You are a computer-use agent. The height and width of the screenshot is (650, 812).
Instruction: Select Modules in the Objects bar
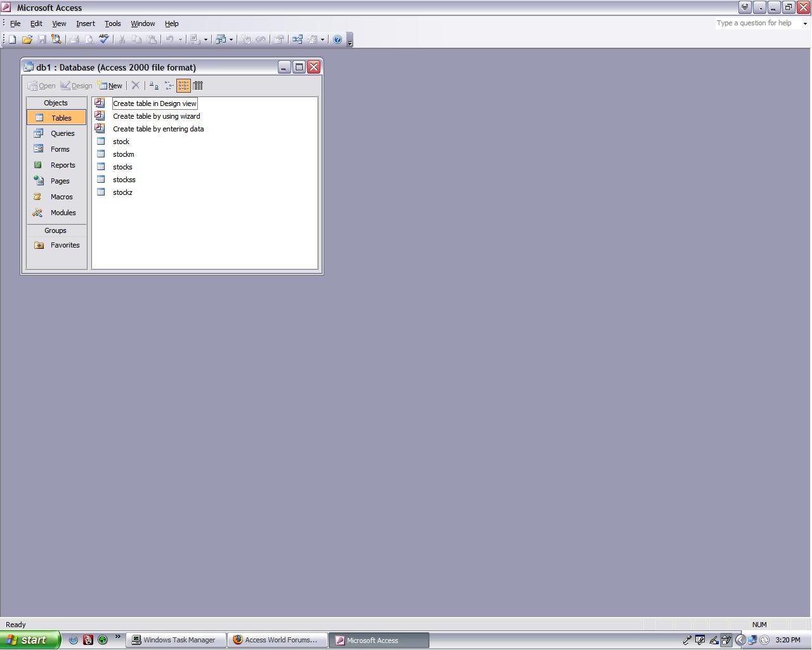[x=56, y=213]
